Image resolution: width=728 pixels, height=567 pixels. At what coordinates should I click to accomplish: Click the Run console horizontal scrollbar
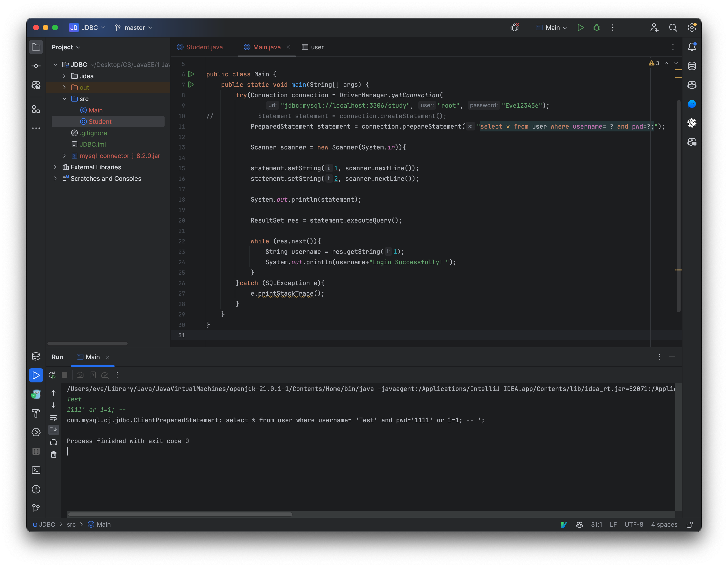[x=180, y=514]
